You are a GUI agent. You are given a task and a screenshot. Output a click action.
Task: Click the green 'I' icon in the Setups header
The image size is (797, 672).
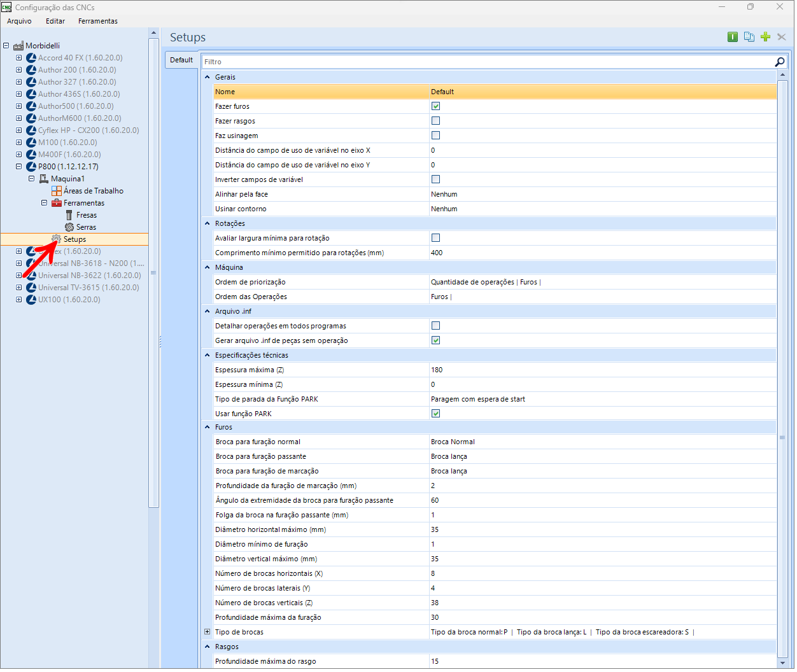(733, 37)
